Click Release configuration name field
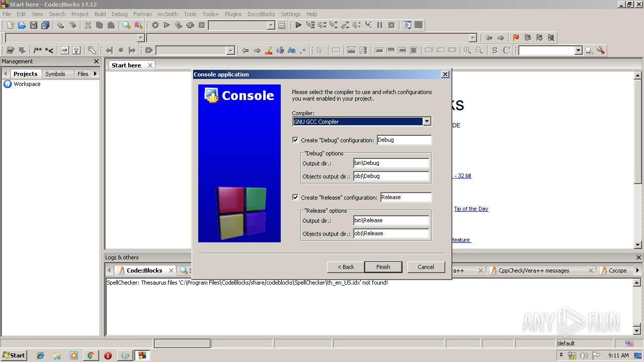Image resolution: width=644 pixels, height=362 pixels. pyautogui.click(x=406, y=197)
